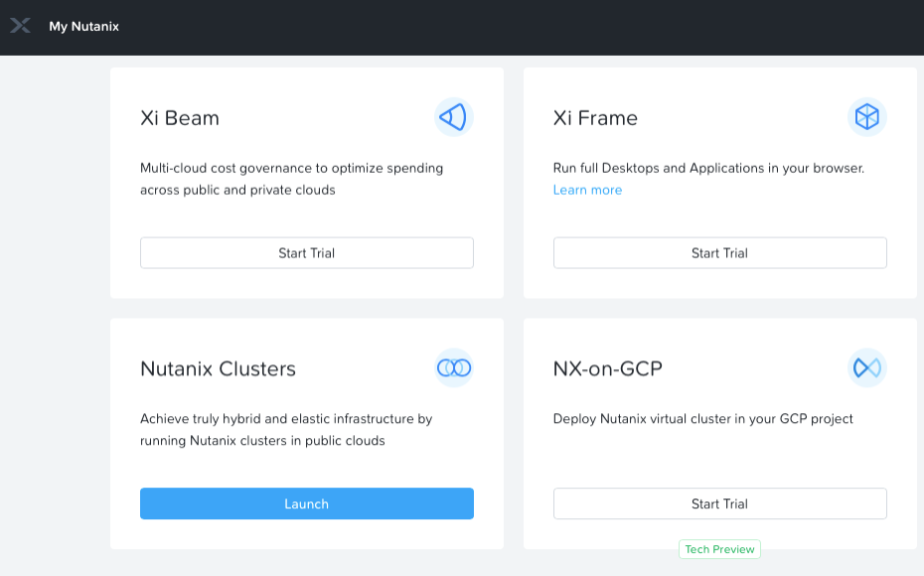Screen dimensions: 924x576
Task: Click 'Deploy Nutanix virtual cluster' description text
Action: 703,419
